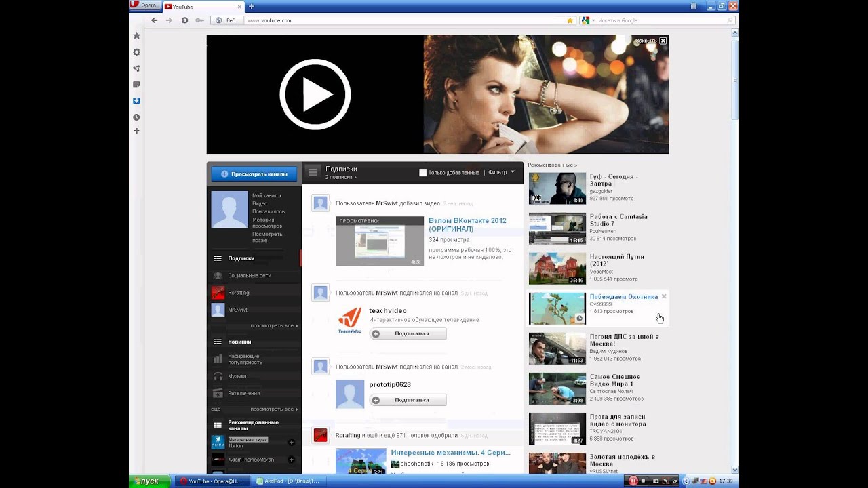The height and width of the screenshot is (488, 868).
Task: Open the Unite panel in sidebar
Action: point(136,68)
